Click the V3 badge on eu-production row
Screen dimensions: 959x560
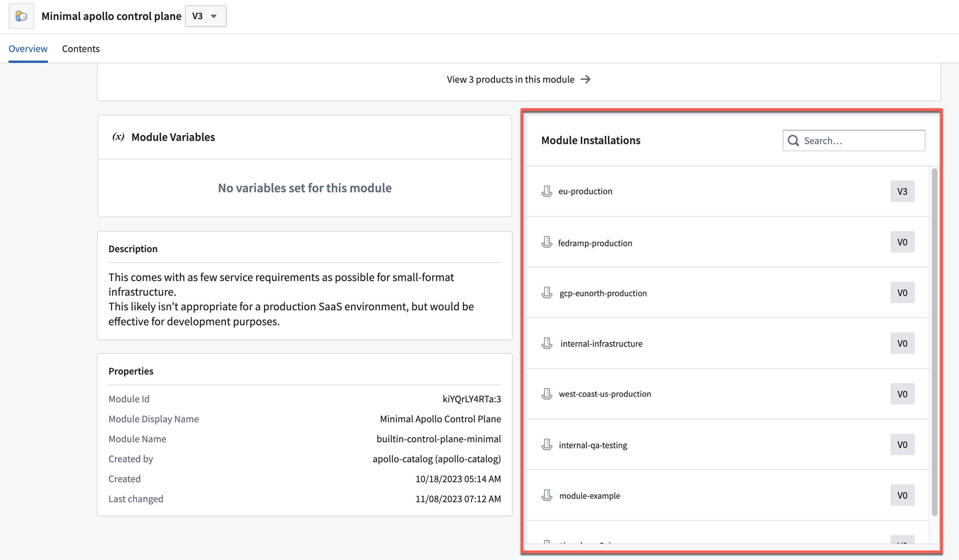click(902, 191)
